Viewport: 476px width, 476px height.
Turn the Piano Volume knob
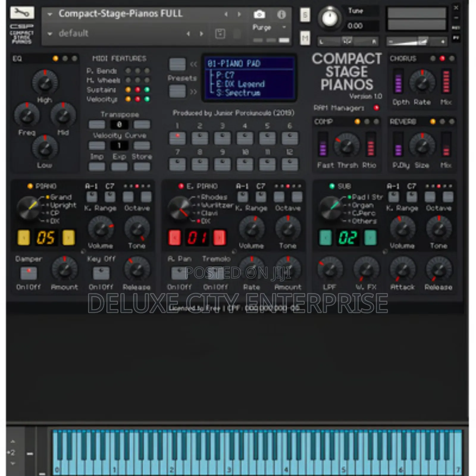point(101,229)
